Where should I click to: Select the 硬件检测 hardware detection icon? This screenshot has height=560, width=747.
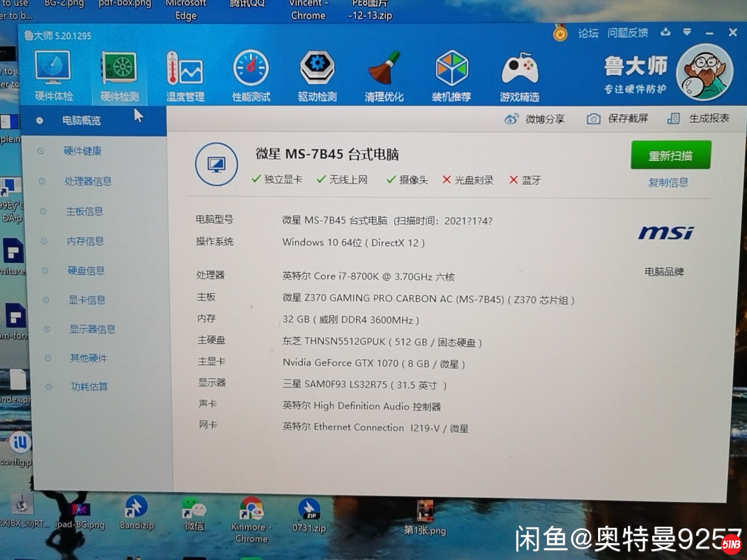(120, 76)
